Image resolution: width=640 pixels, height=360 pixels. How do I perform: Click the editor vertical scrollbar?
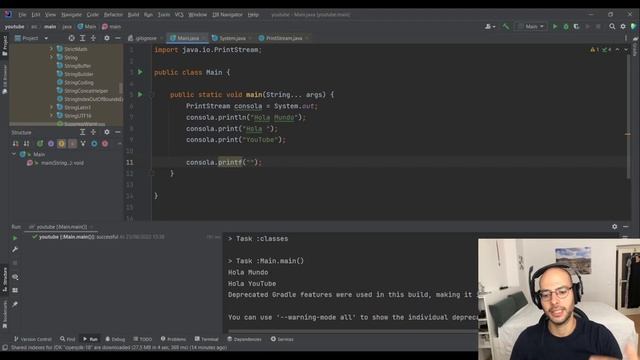tap(629, 115)
